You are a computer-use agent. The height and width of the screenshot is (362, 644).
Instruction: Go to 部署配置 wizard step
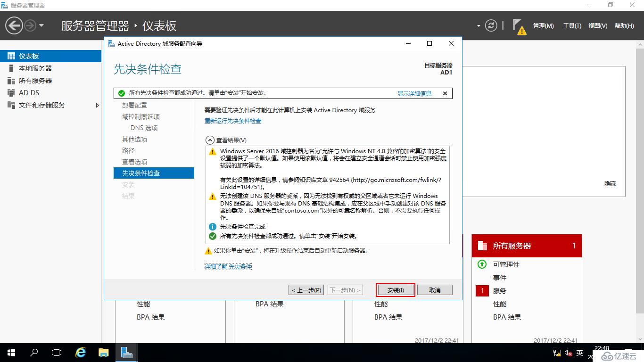tap(135, 105)
